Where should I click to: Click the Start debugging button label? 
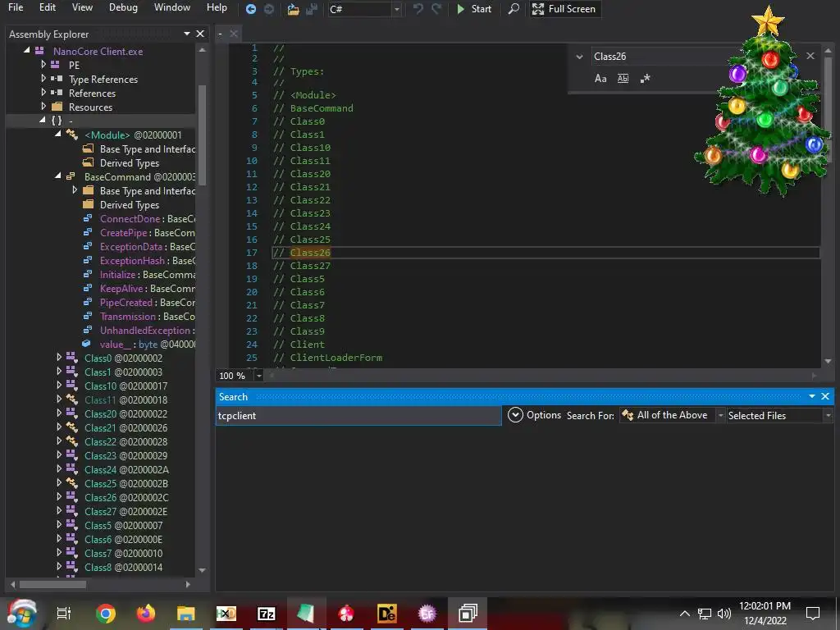[481, 9]
